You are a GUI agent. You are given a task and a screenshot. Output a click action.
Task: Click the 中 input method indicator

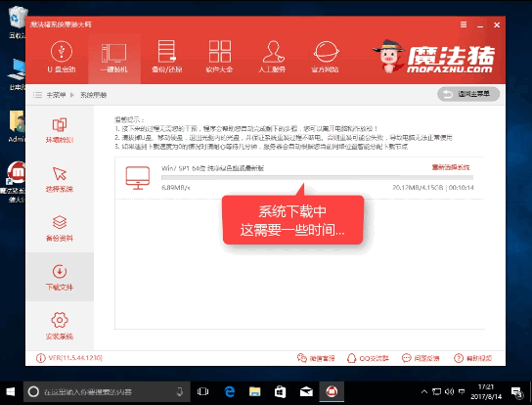pos(462,392)
